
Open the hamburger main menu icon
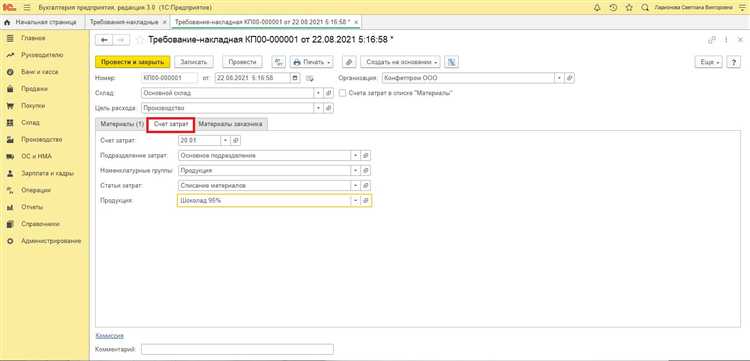click(x=27, y=8)
